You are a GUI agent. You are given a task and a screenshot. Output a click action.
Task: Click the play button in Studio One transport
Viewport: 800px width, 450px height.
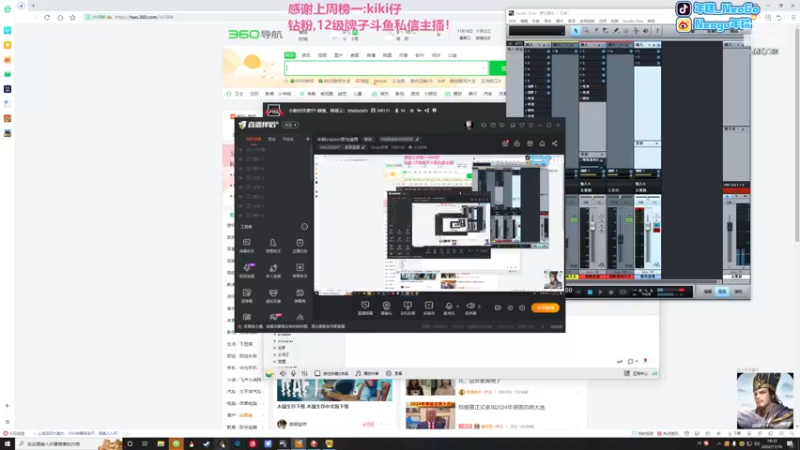(601, 292)
